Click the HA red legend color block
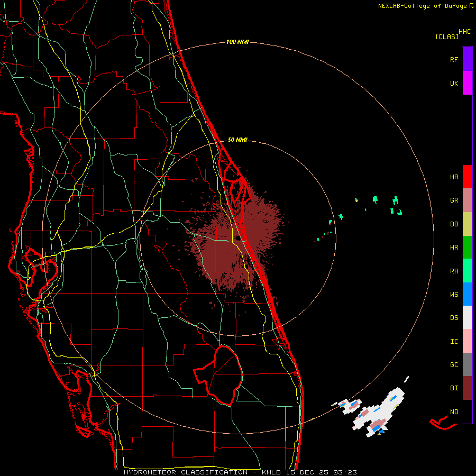This screenshot has width=476, height=476. click(467, 177)
